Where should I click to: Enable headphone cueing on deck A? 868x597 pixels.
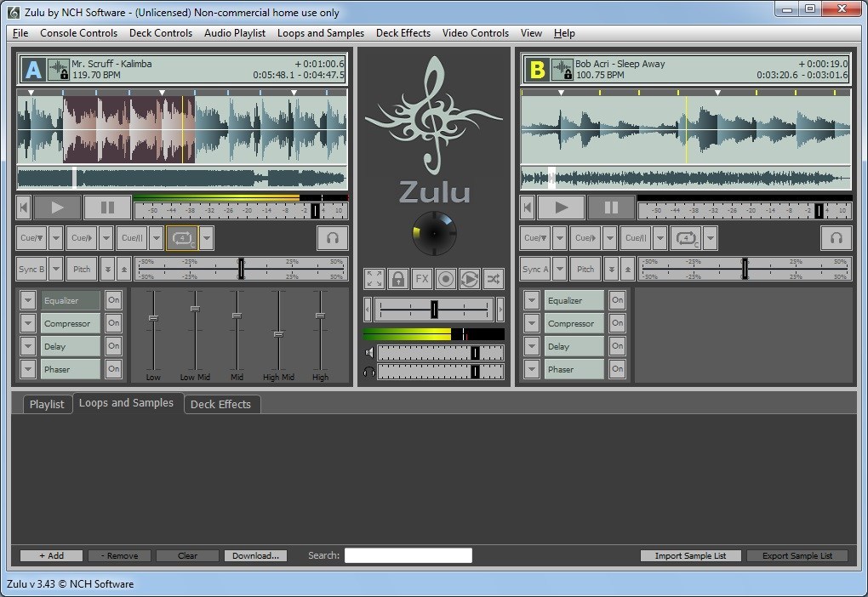tap(332, 238)
